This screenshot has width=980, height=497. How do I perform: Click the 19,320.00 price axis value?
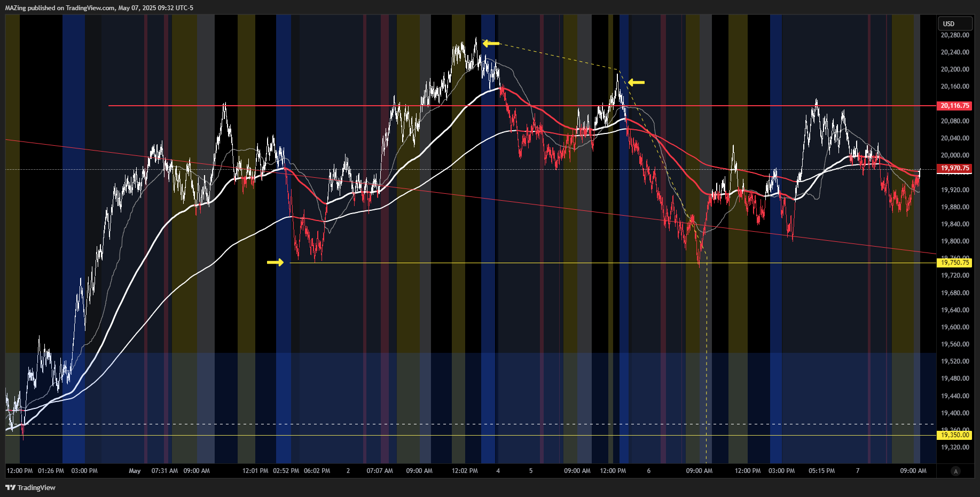(955, 447)
